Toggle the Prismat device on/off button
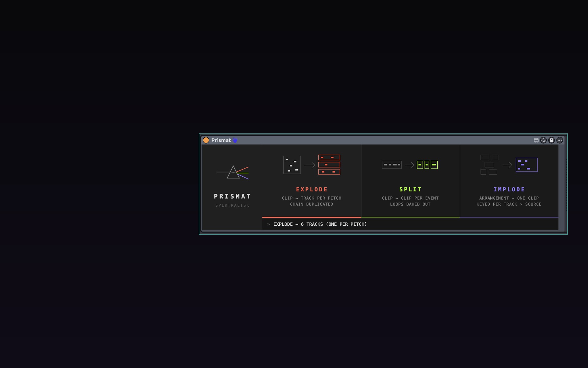This screenshot has height=368, width=588. click(x=206, y=140)
